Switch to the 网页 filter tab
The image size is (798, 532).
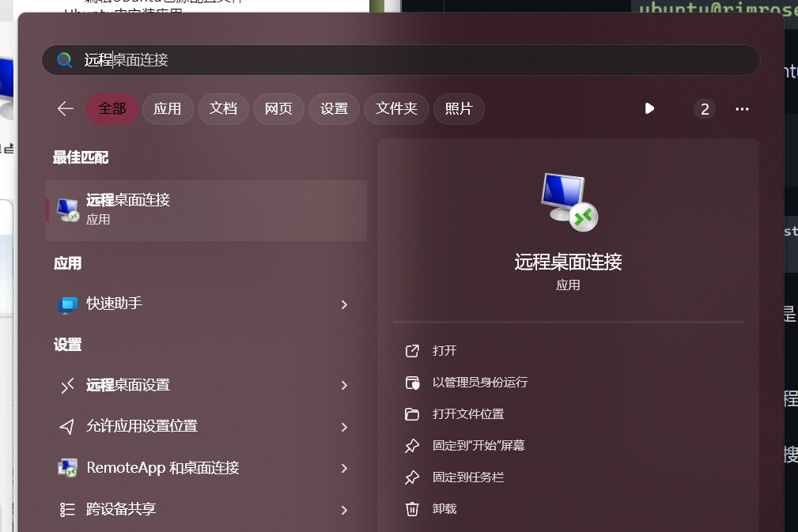pyautogui.click(x=278, y=109)
